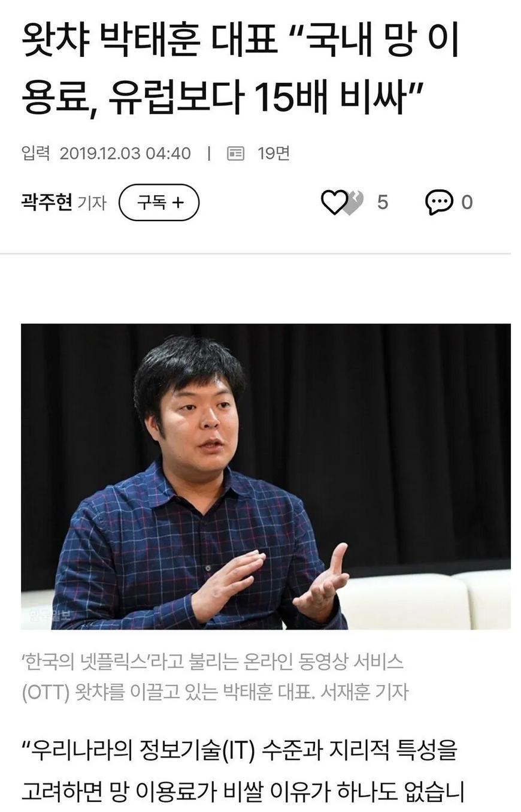Click the gray broken-heart icon behind the heart
This screenshot has height=812, width=521.
coord(355,202)
